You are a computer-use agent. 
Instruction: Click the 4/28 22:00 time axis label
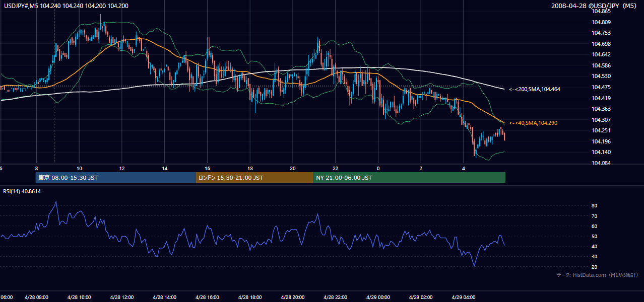pyautogui.click(x=335, y=297)
